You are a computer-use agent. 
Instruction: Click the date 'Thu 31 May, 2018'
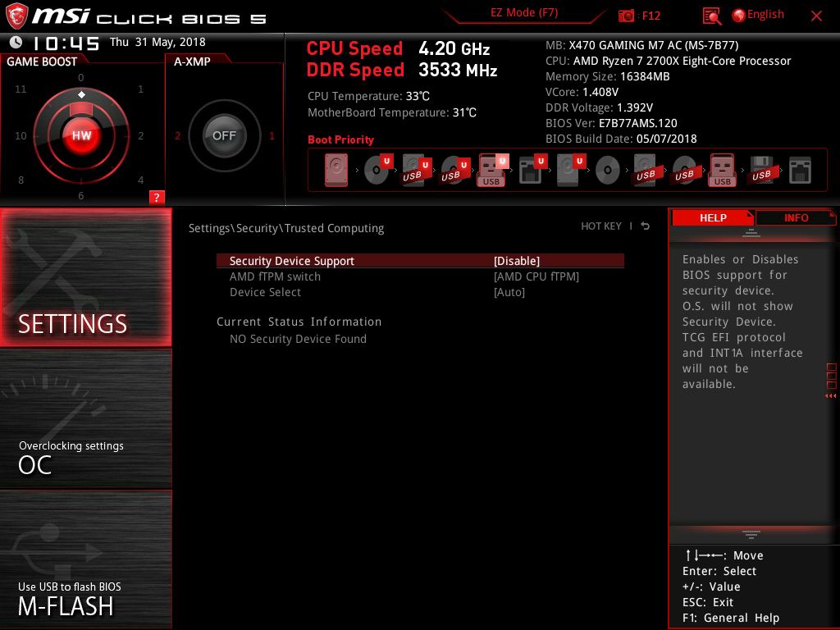pyautogui.click(x=157, y=43)
